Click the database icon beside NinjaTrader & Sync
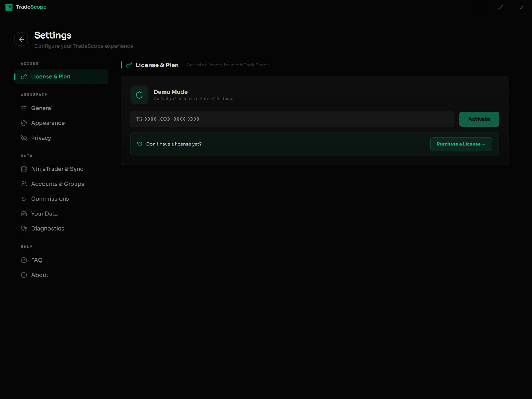The width and height of the screenshot is (532, 399). click(24, 169)
